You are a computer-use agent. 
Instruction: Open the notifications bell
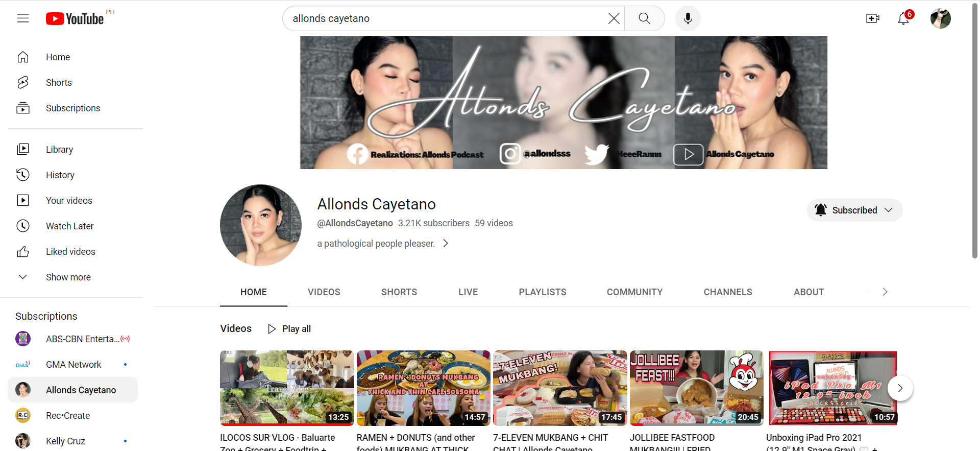pyautogui.click(x=904, y=18)
